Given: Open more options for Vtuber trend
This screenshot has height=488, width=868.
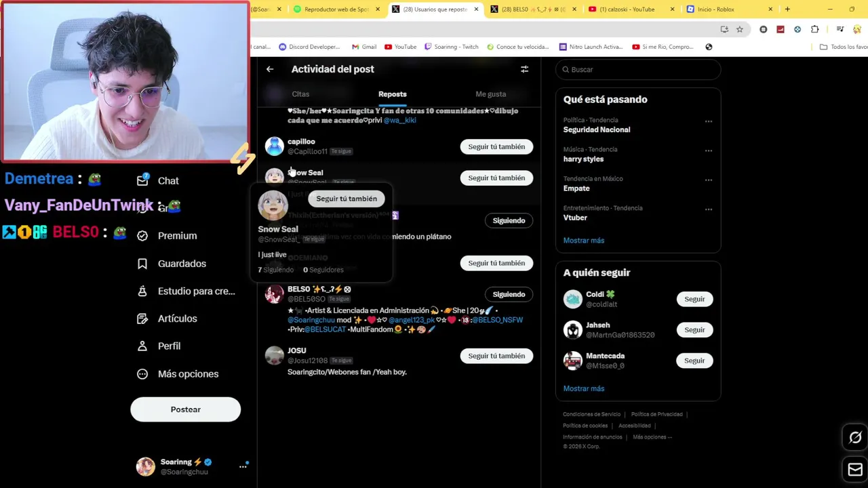Looking at the screenshot, I should 708,209.
